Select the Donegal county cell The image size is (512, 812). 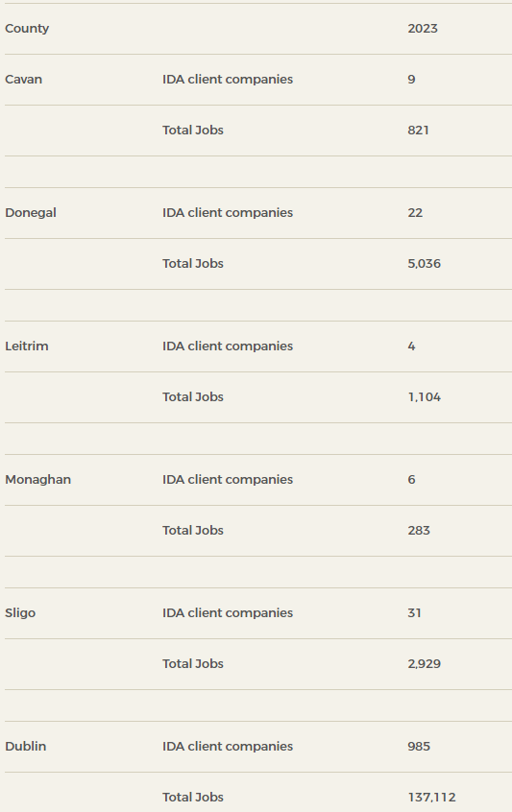pyautogui.click(x=31, y=213)
